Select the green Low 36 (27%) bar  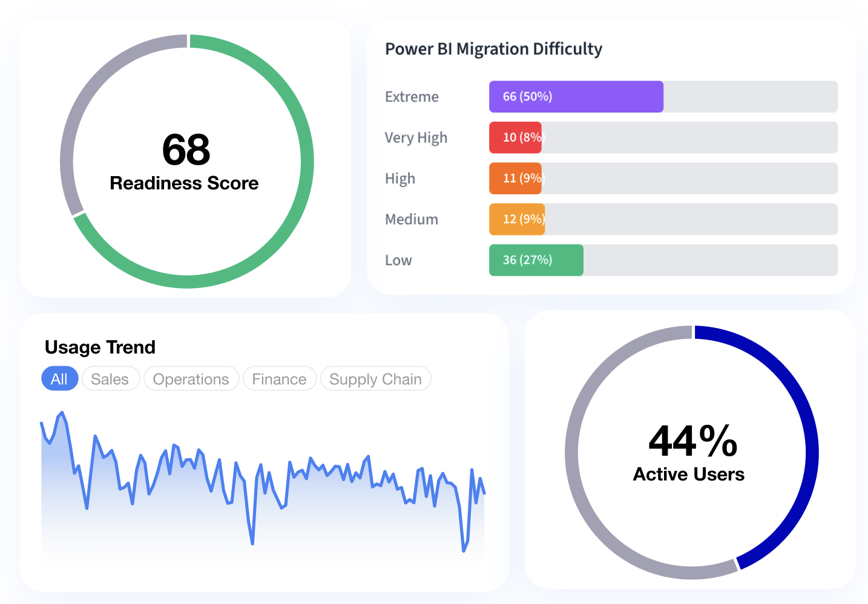point(536,260)
